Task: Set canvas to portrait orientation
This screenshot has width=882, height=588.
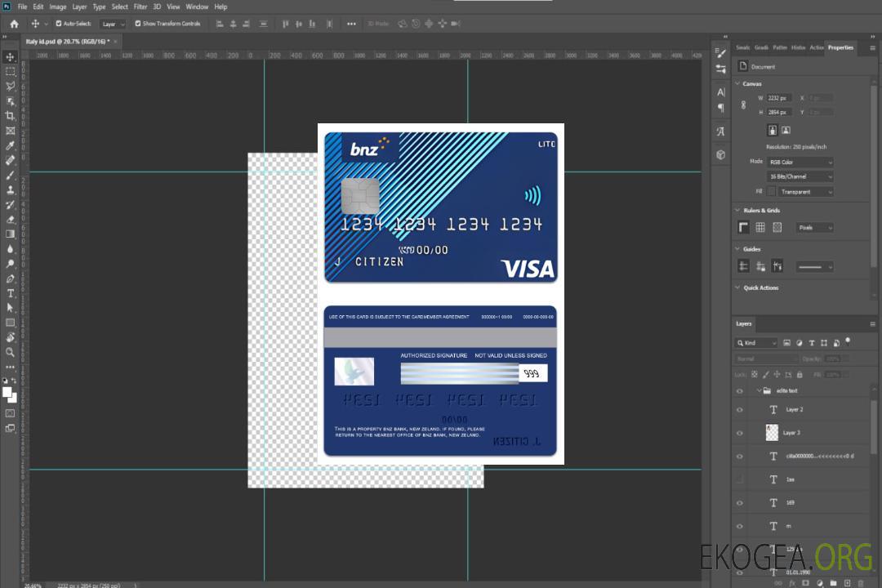Action: [x=773, y=131]
